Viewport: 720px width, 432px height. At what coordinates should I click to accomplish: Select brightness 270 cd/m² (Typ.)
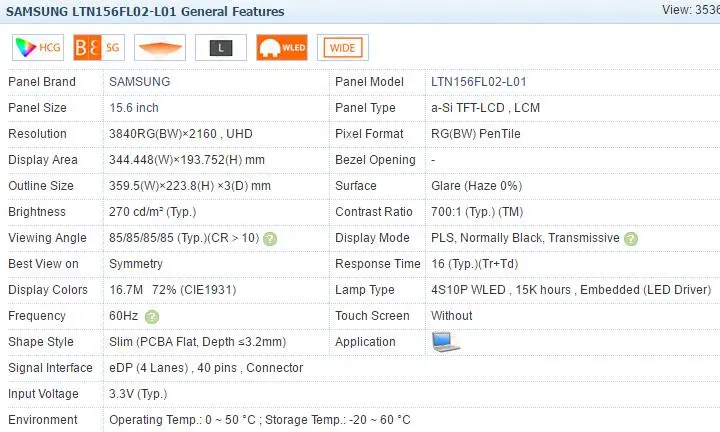(x=152, y=212)
